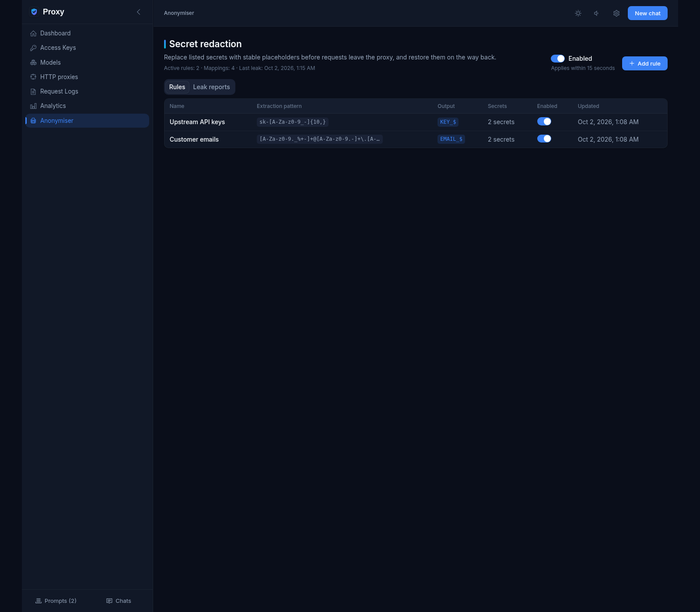Screen dimensions: 700x612
Task: Click 2 secrets in Upstream API keys row
Action: click(x=501, y=122)
